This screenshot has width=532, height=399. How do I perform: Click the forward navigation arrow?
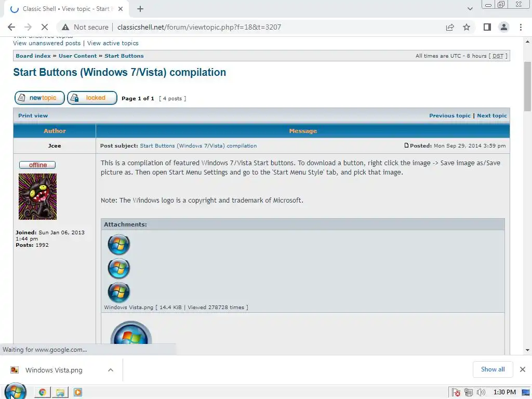tap(28, 27)
